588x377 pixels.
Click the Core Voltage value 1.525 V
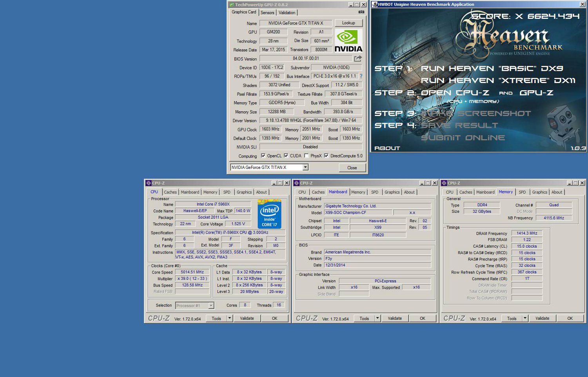pyautogui.click(x=238, y=224)
